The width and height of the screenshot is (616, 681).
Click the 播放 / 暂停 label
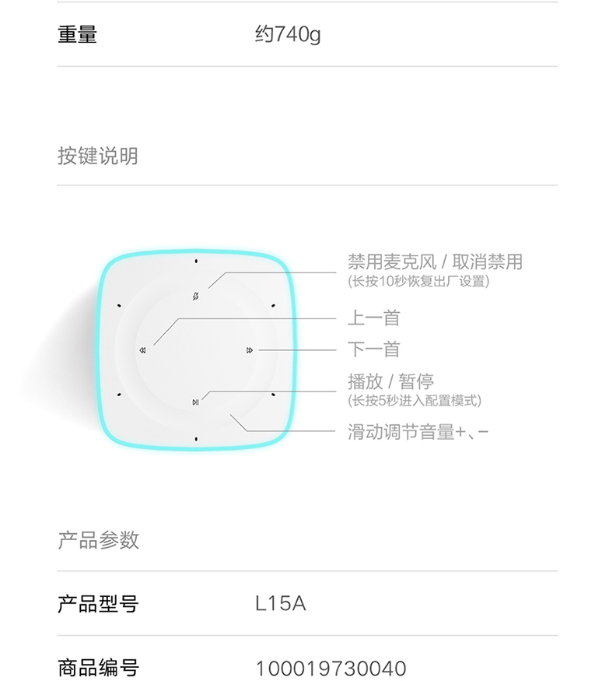point(390,382)
